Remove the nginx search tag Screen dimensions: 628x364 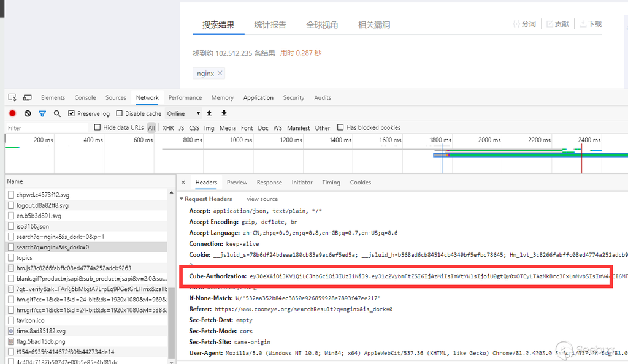[220, 73]
